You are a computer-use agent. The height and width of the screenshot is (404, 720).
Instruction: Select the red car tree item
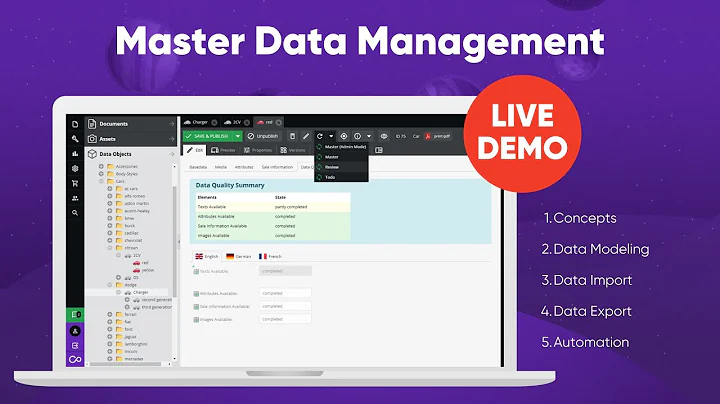(x=141, y=263)
